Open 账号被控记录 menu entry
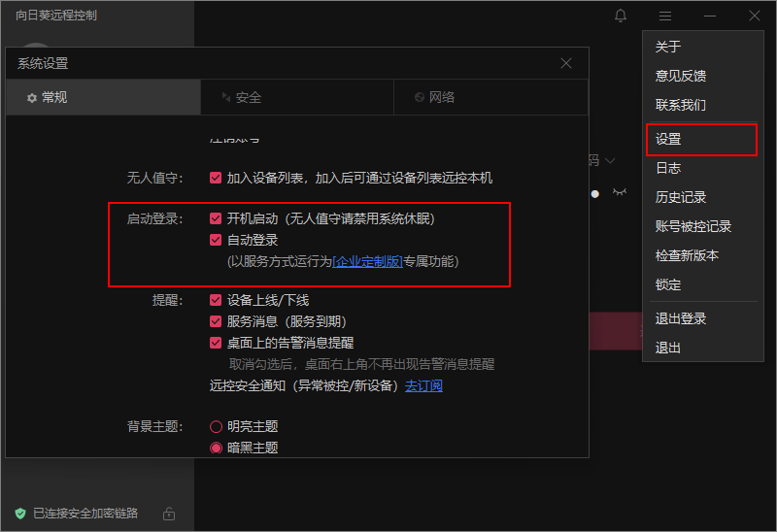Screen dimensions: 777x532 click(702, 227)
